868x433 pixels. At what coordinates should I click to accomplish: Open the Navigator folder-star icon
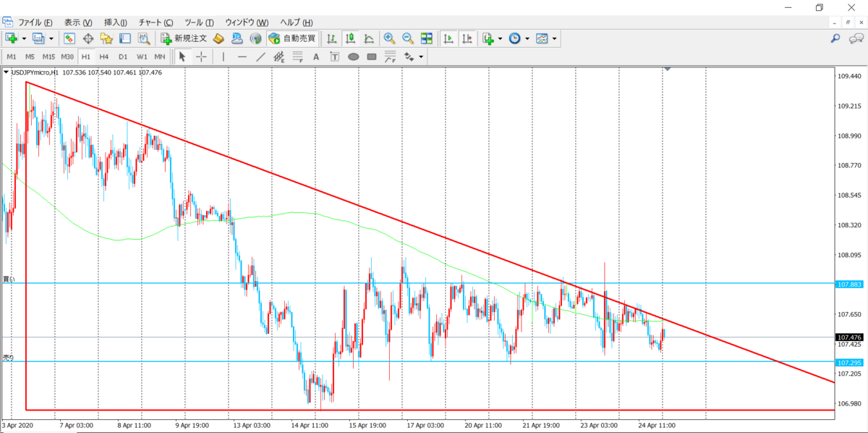(x=106, y=38)
